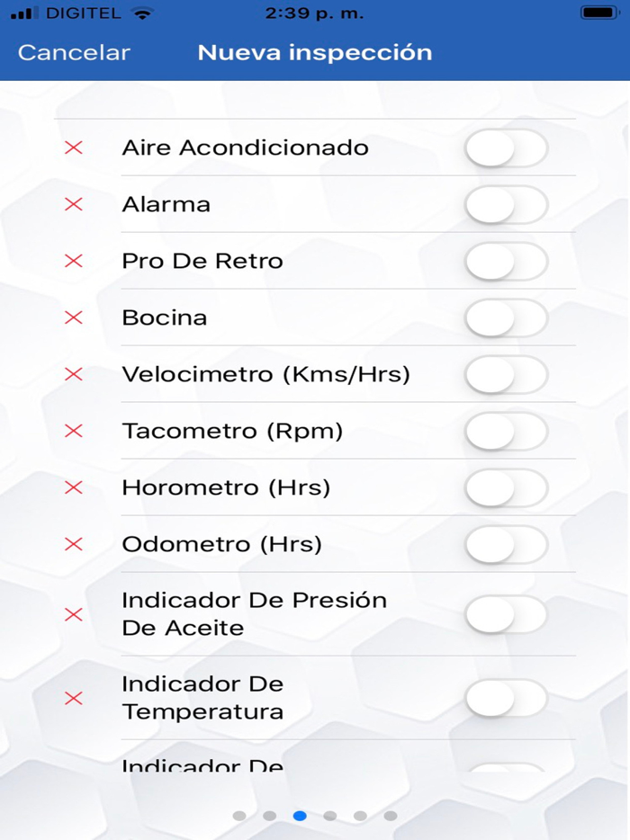This screenshot has width=630, height=840.
Task: Select the first page indicator dot
Action: (239, 817)
